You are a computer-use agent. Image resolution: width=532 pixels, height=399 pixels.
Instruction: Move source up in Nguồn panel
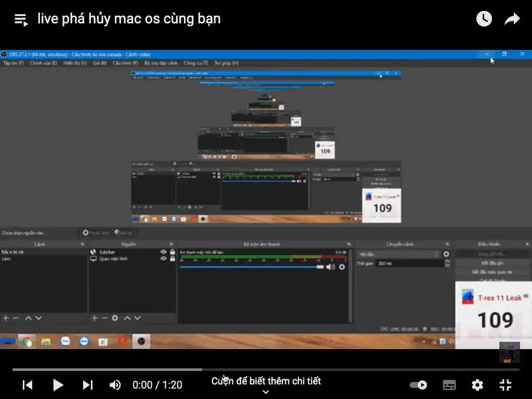(127, 318)
